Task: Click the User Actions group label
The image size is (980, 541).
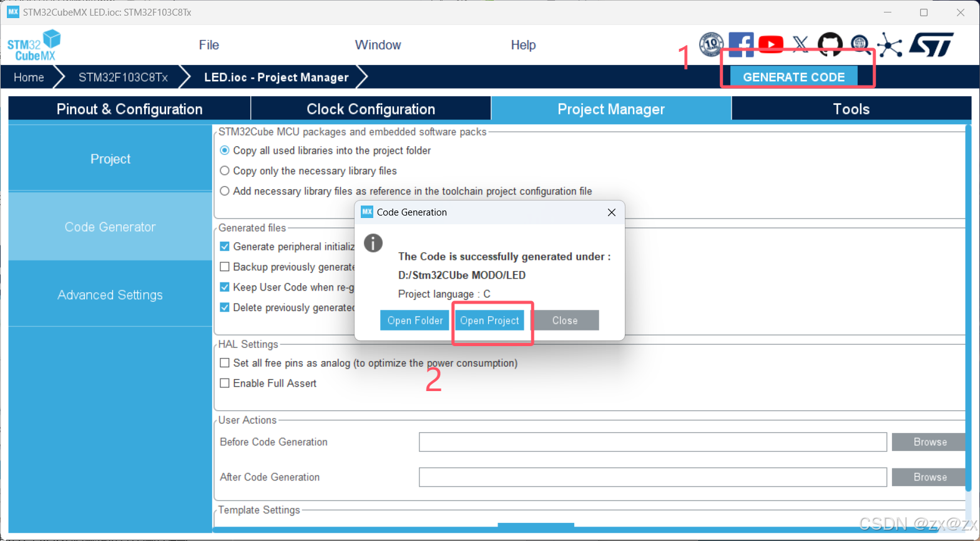Action: (x=247, y=420)
